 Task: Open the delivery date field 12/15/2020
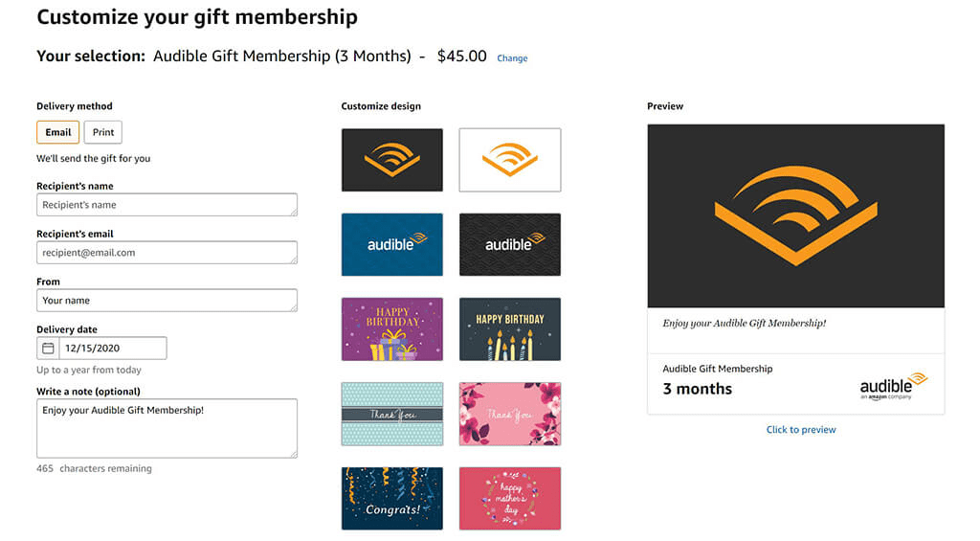pyautogui.click(x=112, y=348)
